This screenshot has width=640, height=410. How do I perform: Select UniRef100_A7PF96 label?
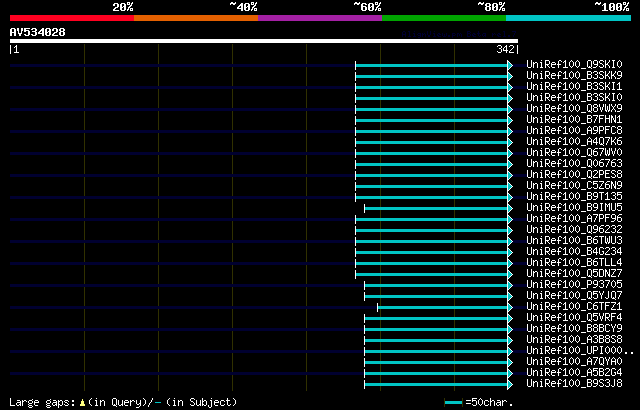(x=574, y=219)
